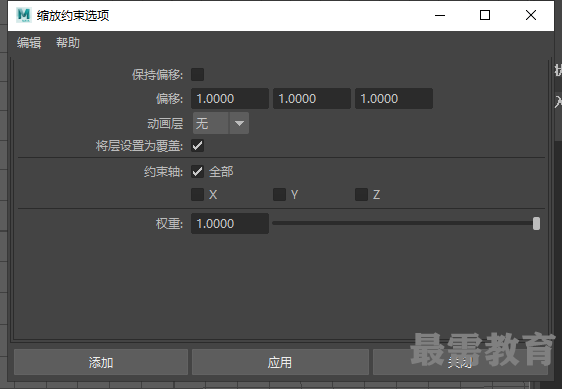The image size is (562, 389).
Task: Click the third 偏移 value field
Action: 394,99
